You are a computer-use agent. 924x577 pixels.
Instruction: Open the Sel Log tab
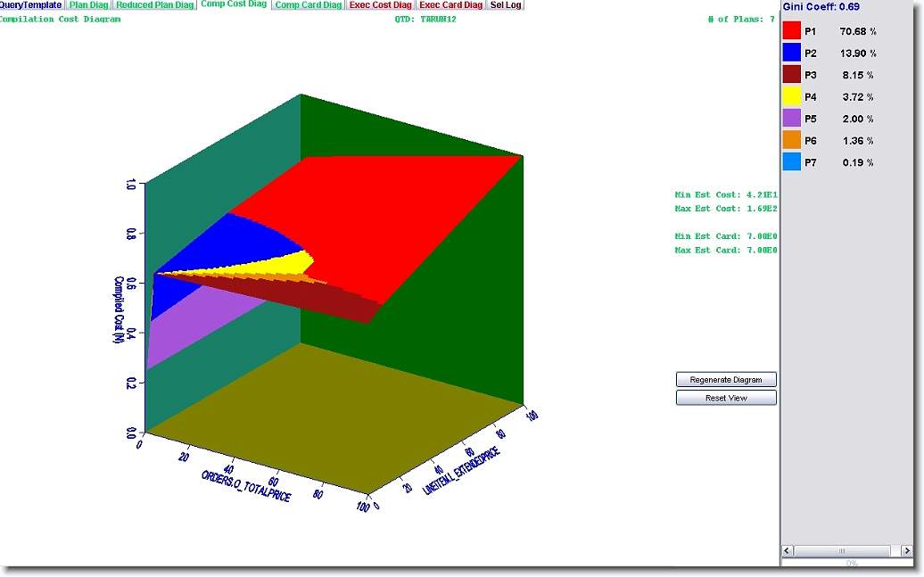[x=506, y=5]
